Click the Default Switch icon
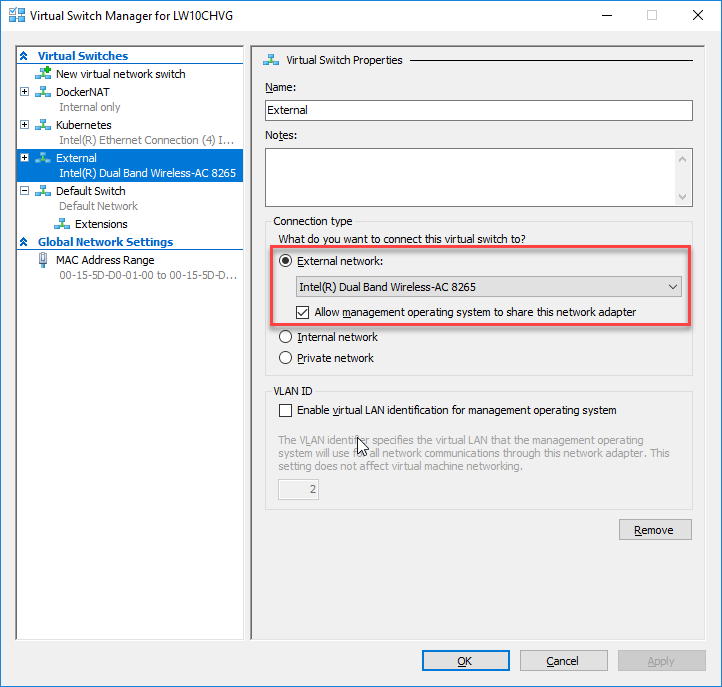722x687 pixels. coord(43,191)
